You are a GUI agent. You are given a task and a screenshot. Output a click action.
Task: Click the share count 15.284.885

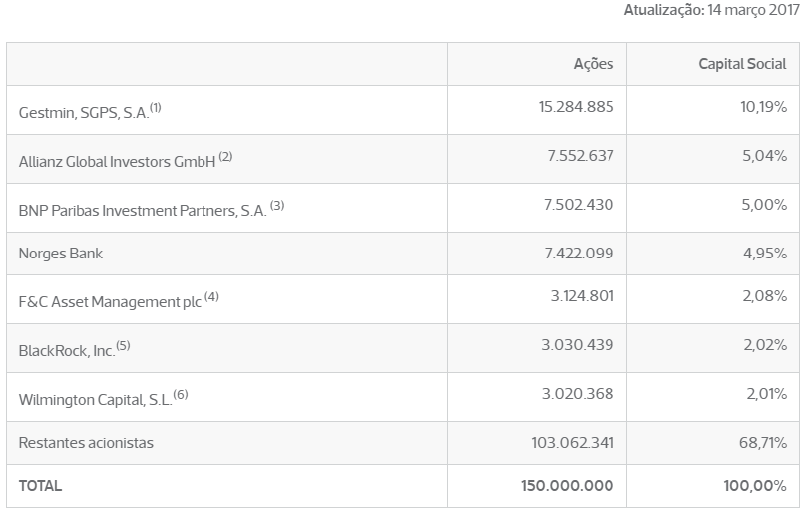pyautogui.click(x=576, y=107)
